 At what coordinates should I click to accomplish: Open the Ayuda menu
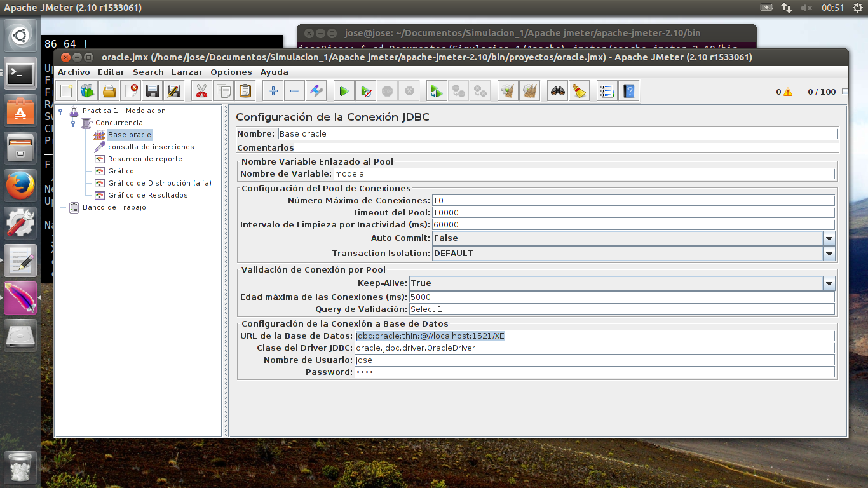[275, 72]
